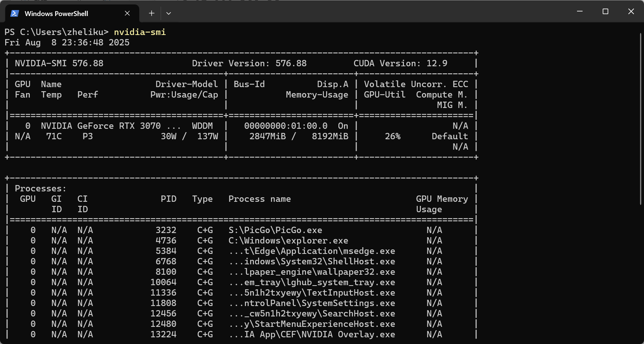Open a new terminal tab
This screenshot has width=644, height=344.
point(152,13)
